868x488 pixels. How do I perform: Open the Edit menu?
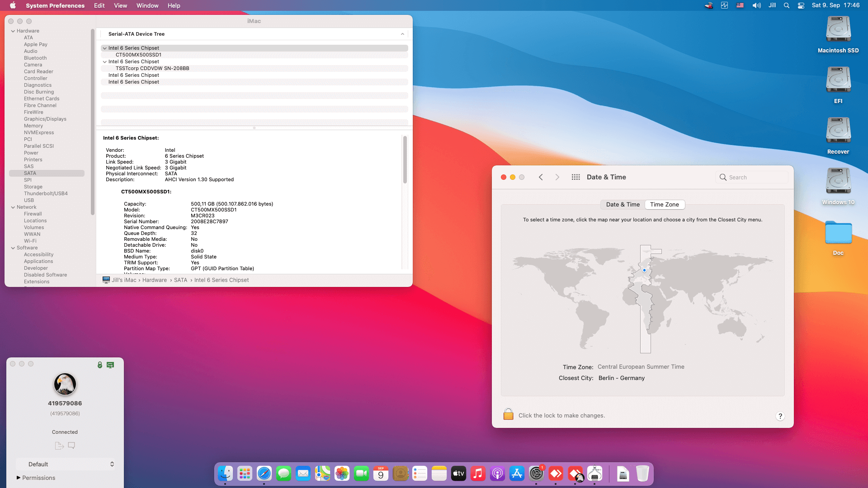pos(99,5)
